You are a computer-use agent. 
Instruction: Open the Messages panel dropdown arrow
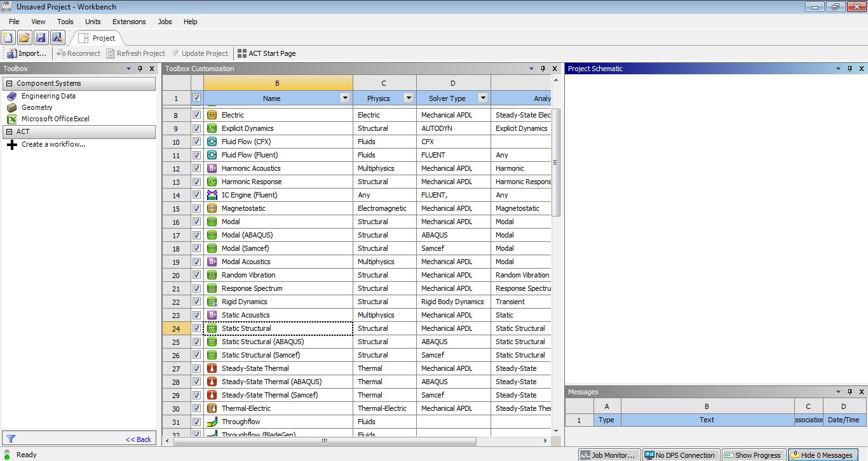click(x=839, y=392)
